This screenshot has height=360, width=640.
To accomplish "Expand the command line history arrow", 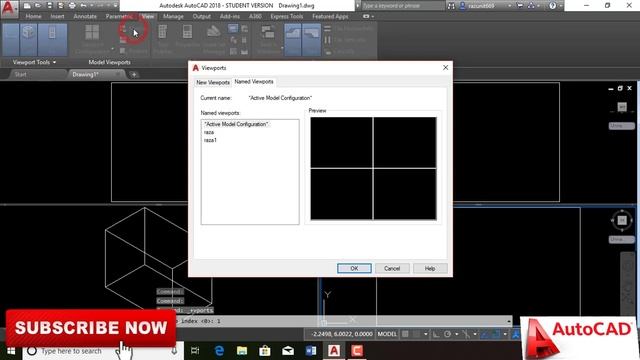I will (x=509, y=321).
